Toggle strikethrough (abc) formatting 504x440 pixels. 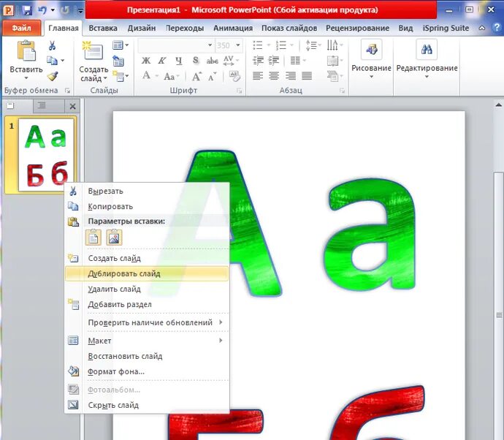click(212, 61)
